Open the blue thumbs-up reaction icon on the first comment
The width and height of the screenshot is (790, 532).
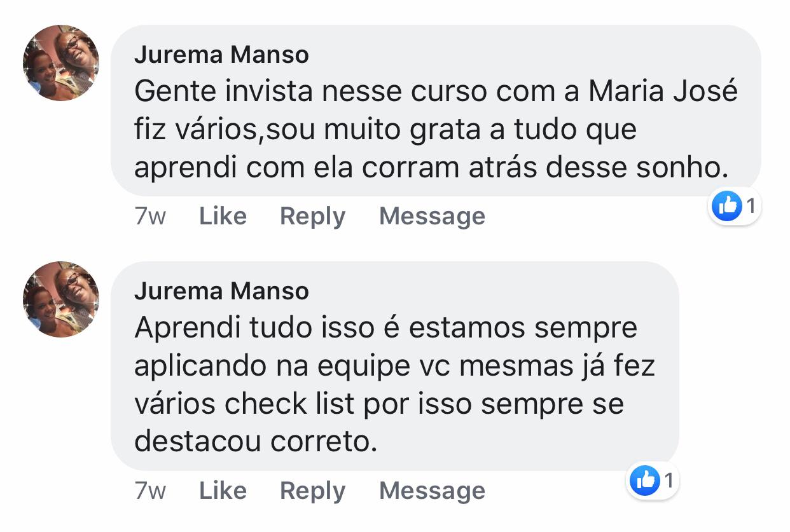pos(726,206)
